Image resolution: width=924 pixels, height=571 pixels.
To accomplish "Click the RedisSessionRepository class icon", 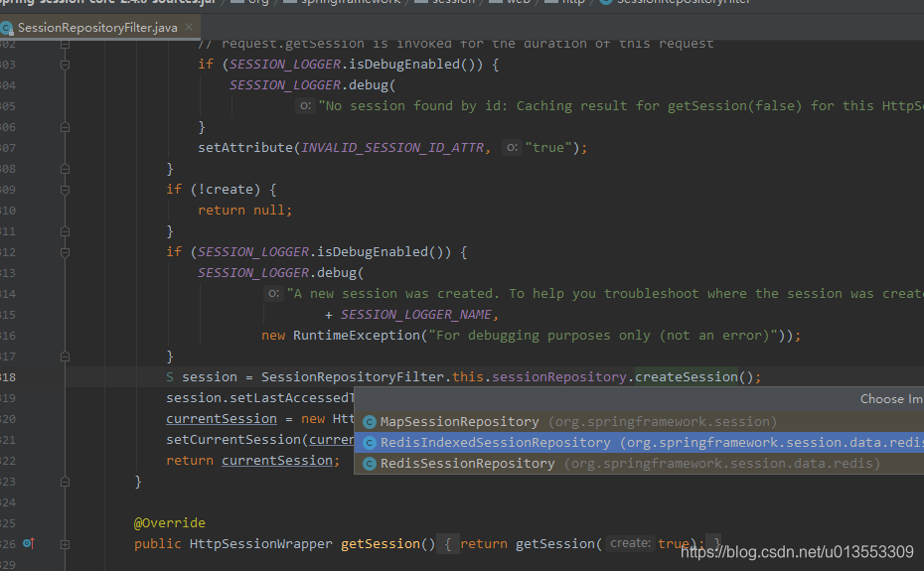I will (370, 464).
